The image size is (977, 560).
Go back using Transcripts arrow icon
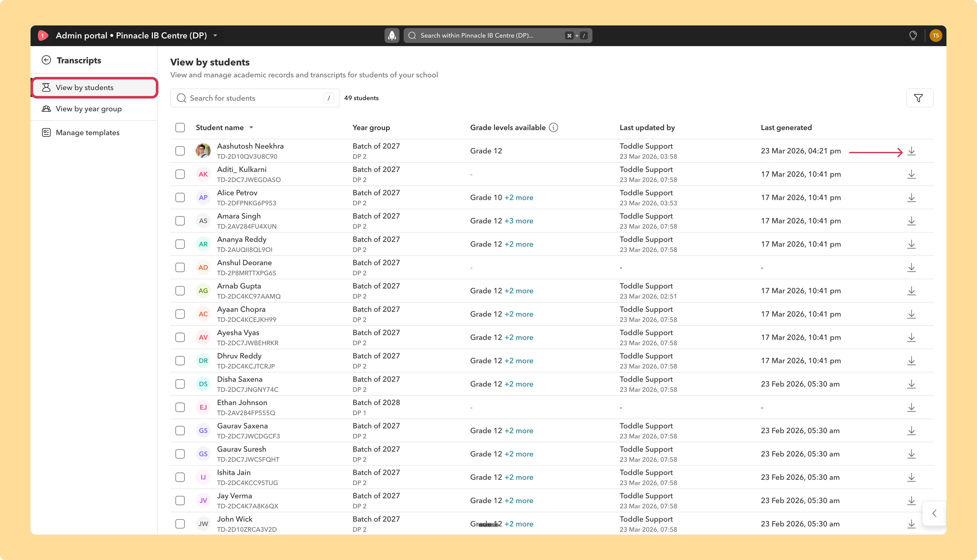tap(46, 60)
